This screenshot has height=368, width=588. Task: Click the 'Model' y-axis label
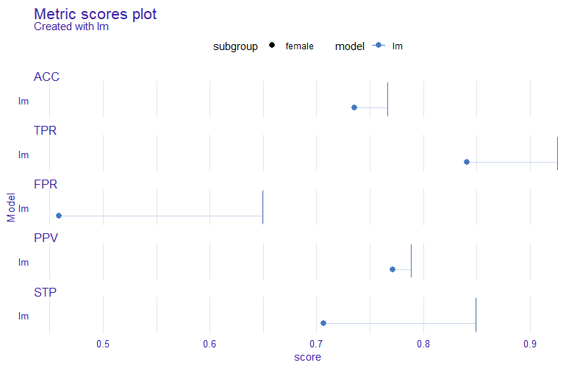11,208
